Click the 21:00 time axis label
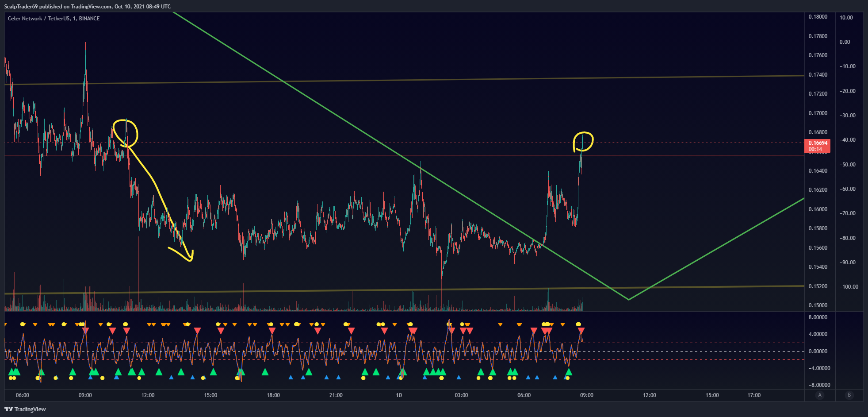Viewport: 868px width, 417px height. [336, 395]
